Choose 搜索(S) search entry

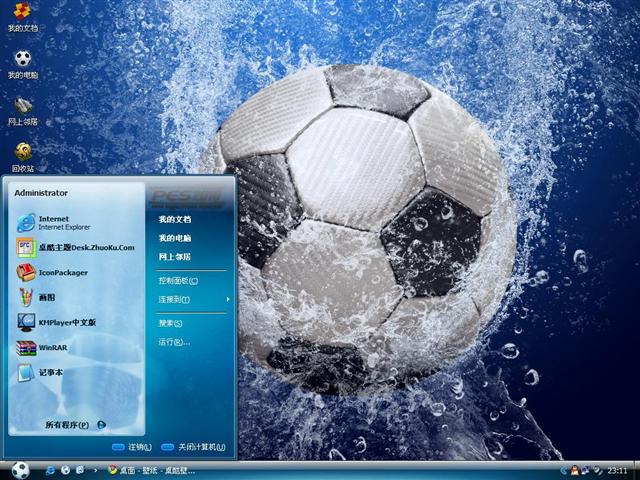click(x=171, y=324)
